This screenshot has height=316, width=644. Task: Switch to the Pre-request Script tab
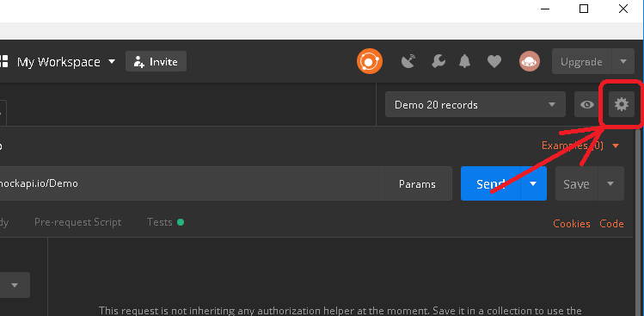point(77,223)
